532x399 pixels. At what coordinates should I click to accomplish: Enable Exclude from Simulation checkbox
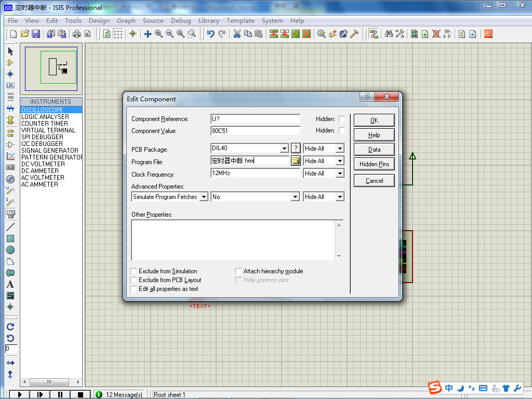pos(134,271)
